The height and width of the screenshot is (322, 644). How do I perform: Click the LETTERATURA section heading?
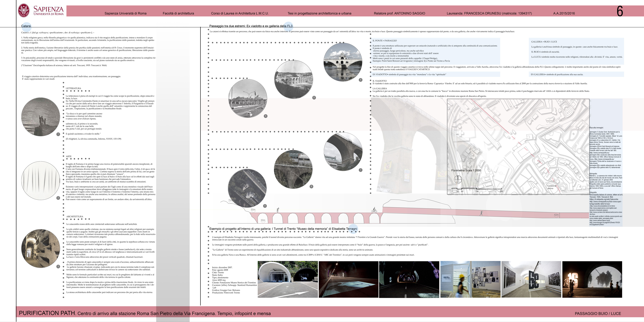(73, 88)
